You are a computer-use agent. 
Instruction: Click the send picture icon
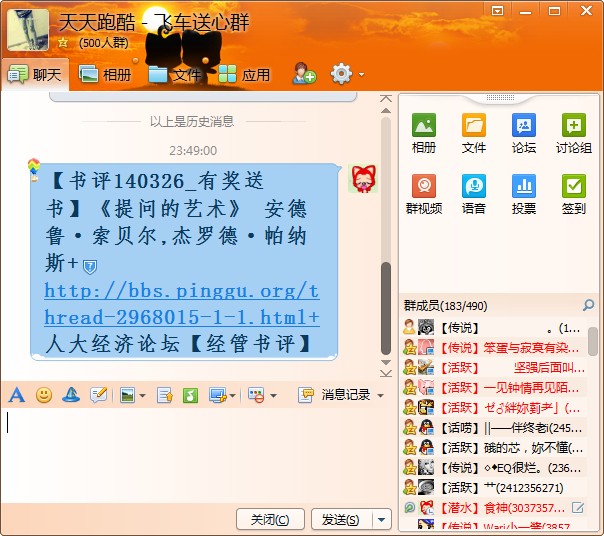point(127,395)
